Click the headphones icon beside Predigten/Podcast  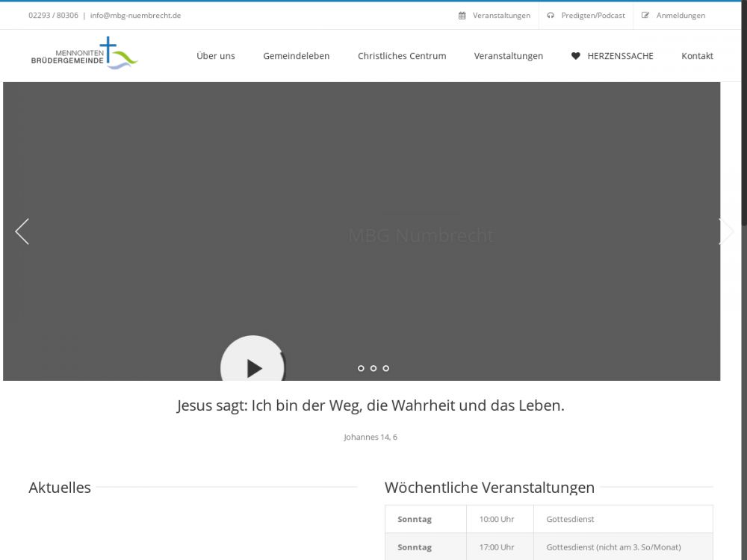click(x=551, y=16)
